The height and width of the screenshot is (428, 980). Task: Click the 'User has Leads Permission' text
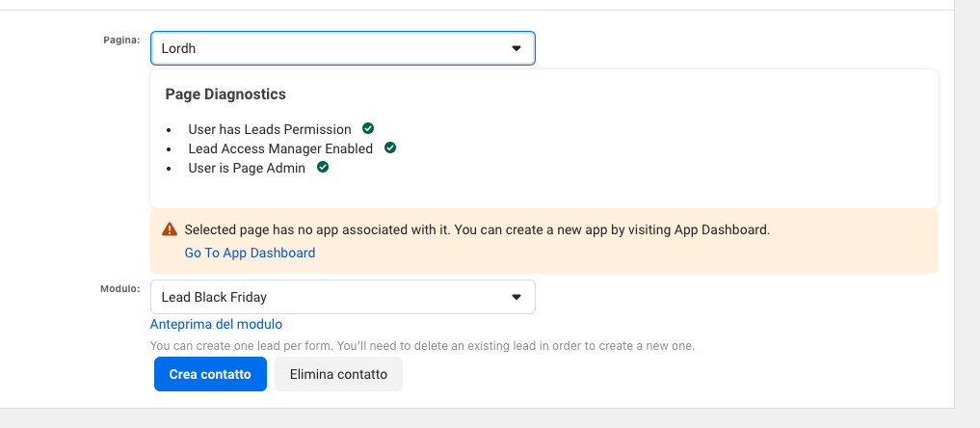coord(269,129)
